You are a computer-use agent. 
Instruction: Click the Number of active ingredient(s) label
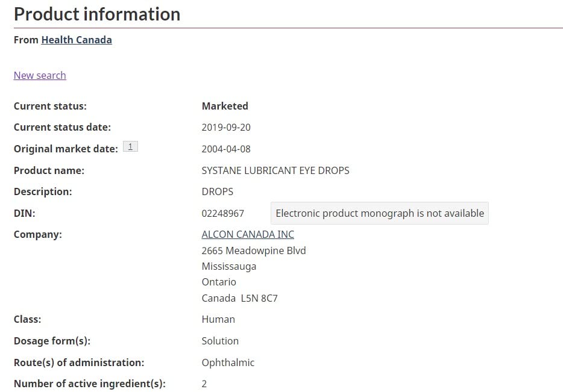coord(89,384)
